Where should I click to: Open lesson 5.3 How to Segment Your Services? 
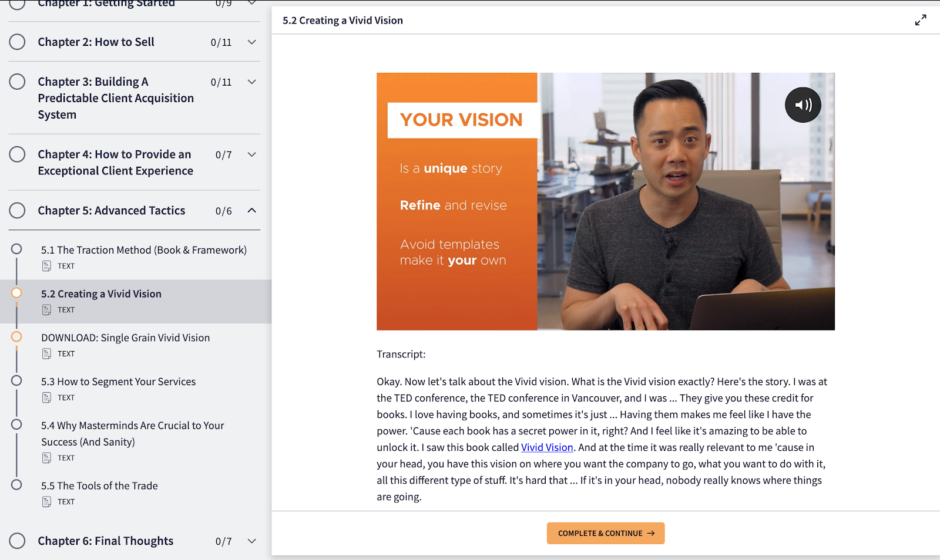click(x=118, y=382)
